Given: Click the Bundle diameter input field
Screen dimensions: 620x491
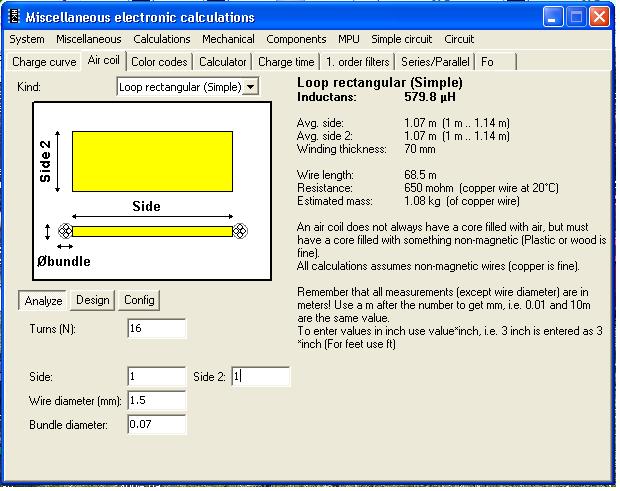Looking at the screenshot, I should [x=157, y=425].
